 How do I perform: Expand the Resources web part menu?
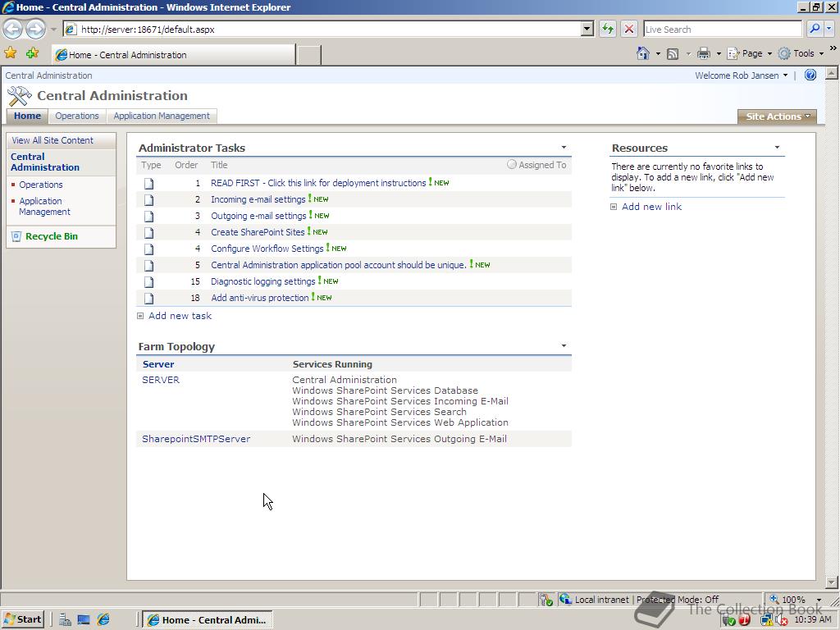coord(777,148)
